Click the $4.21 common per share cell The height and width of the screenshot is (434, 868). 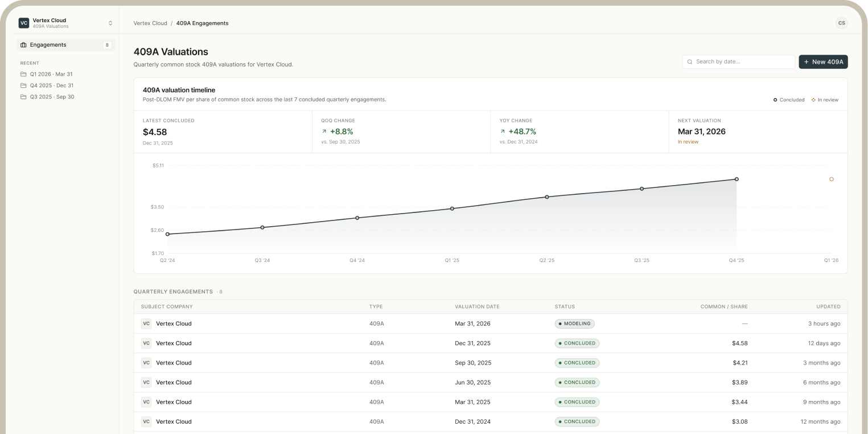[x=740, y=363]
